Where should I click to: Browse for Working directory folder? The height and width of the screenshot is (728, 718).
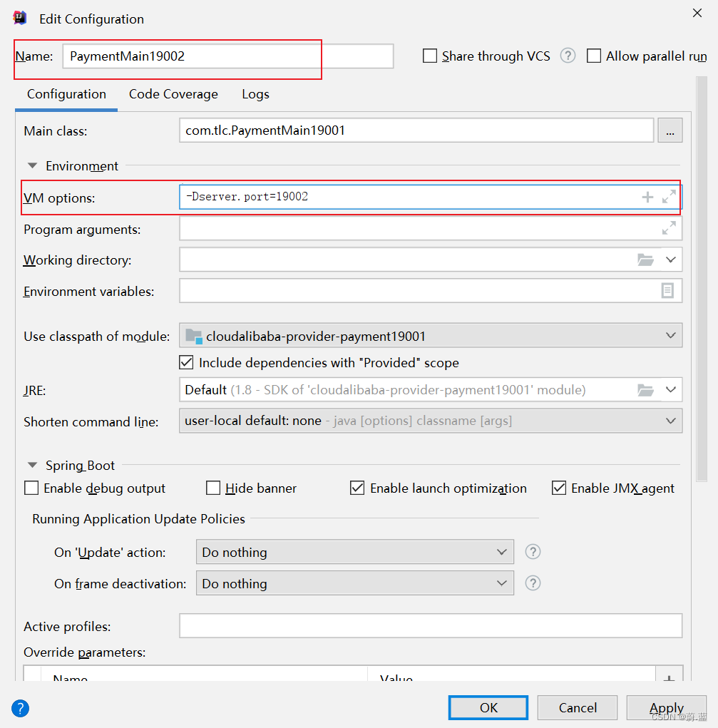(x=645, y=260)
